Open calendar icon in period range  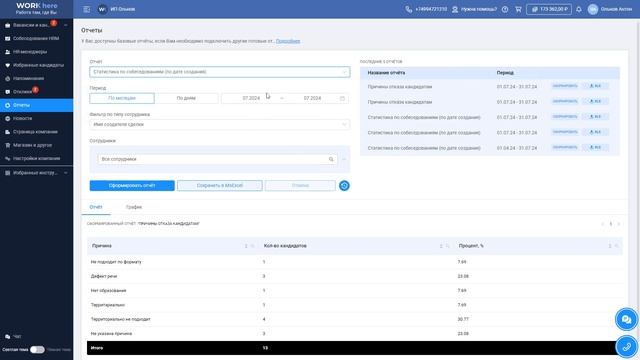click(342, 98)
